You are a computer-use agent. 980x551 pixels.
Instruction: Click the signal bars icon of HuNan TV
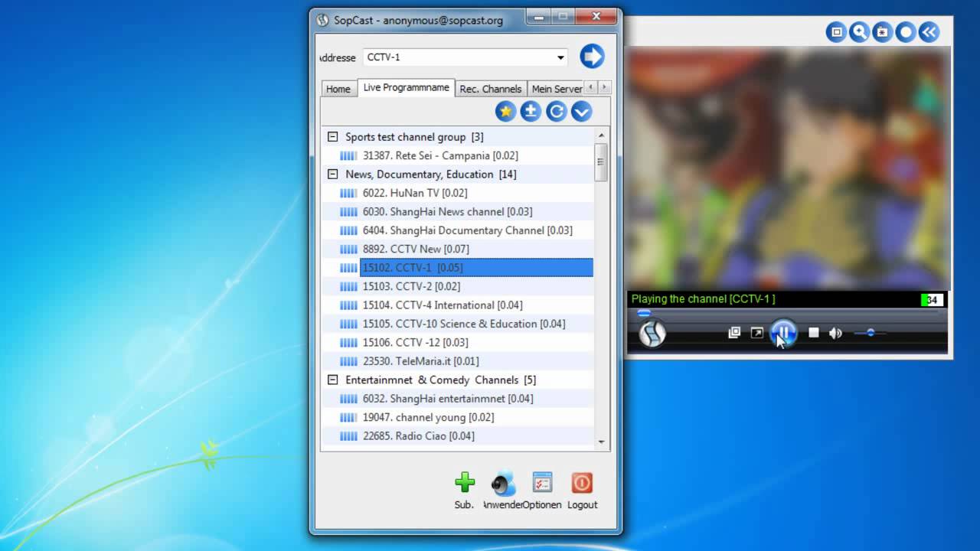(x=348, y=193)
